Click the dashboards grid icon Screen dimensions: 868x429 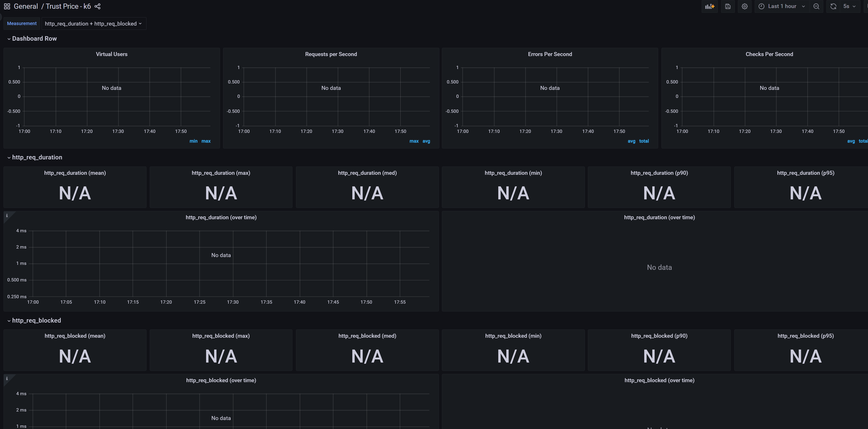7,6
